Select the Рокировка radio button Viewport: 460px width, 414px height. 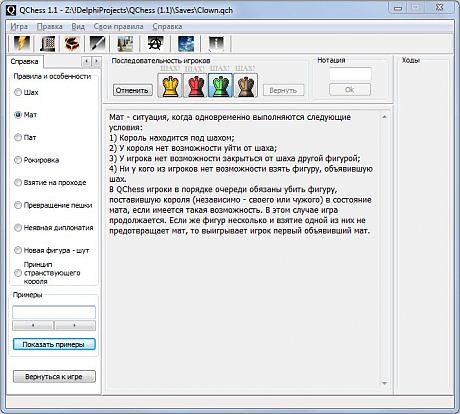pyautogui.click(x=37, y=160)
